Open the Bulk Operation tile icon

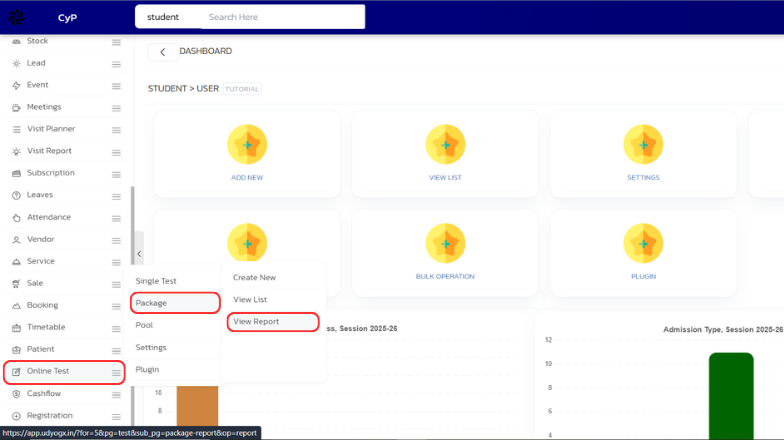(445, 243)
